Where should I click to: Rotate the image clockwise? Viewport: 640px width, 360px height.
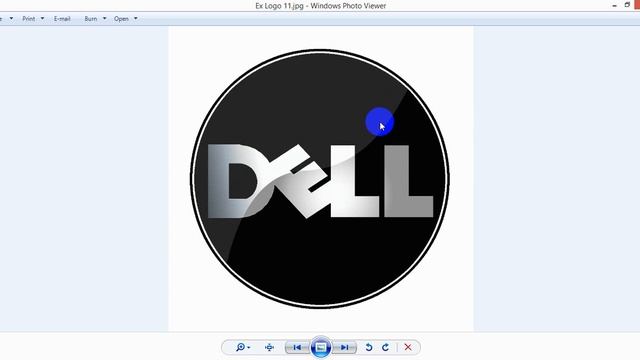385,347
